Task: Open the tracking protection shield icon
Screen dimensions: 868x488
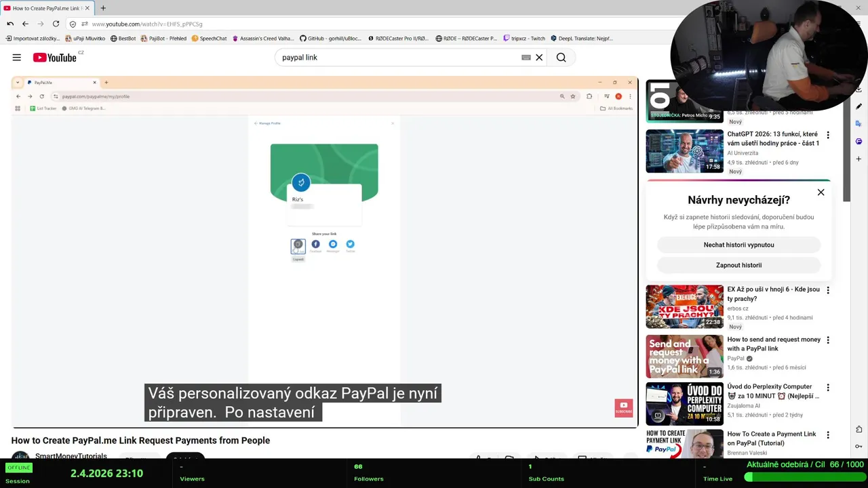Action: tap(73, 24)
